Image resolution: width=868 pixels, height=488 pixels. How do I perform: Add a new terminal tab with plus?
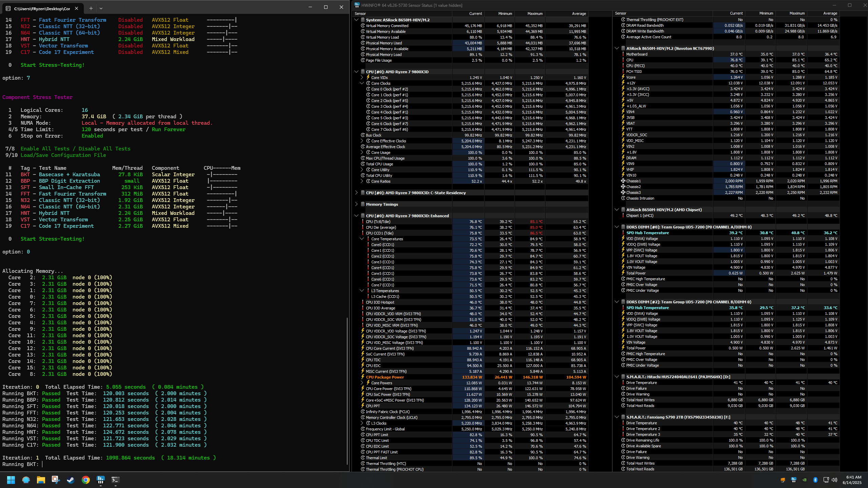[x=91, y=8]
